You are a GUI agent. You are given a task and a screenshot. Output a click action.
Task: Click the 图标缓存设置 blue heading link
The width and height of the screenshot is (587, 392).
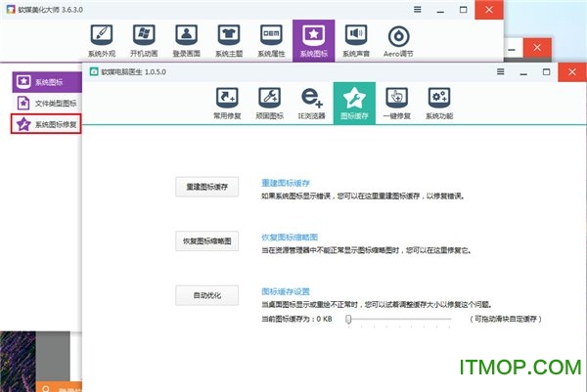(286, 291)
